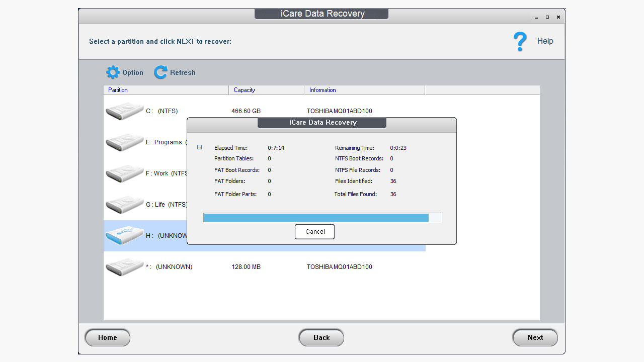
Task: Sort by the Information column header
Action: click(x=365, y=90)
